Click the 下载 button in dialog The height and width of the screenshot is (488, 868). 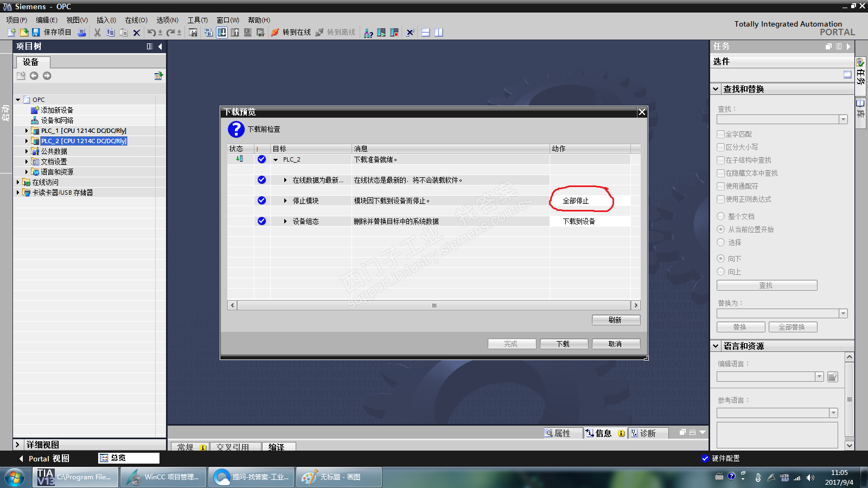click(564, 344)
